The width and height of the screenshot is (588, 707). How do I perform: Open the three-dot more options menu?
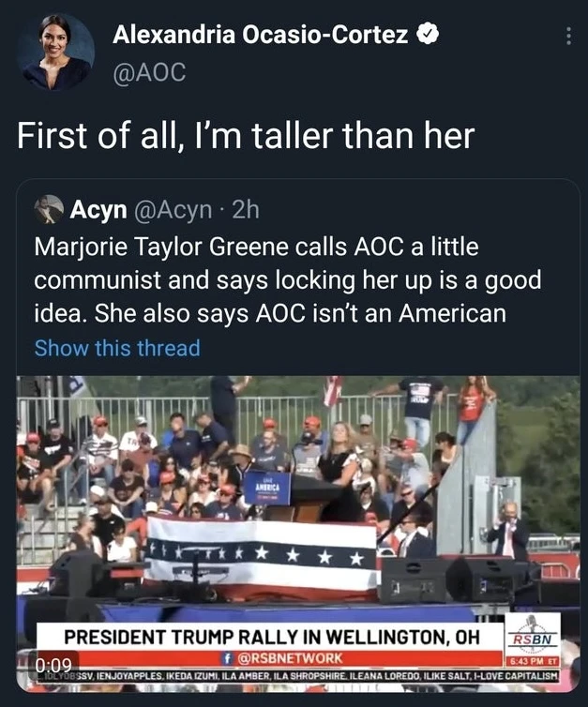[565, 36]
